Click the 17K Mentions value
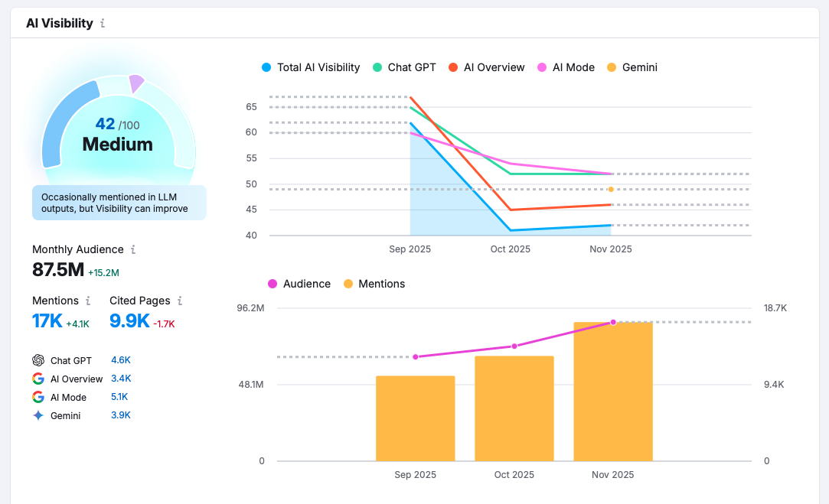The height and width of the screenshot is (504, 829). 47,321
